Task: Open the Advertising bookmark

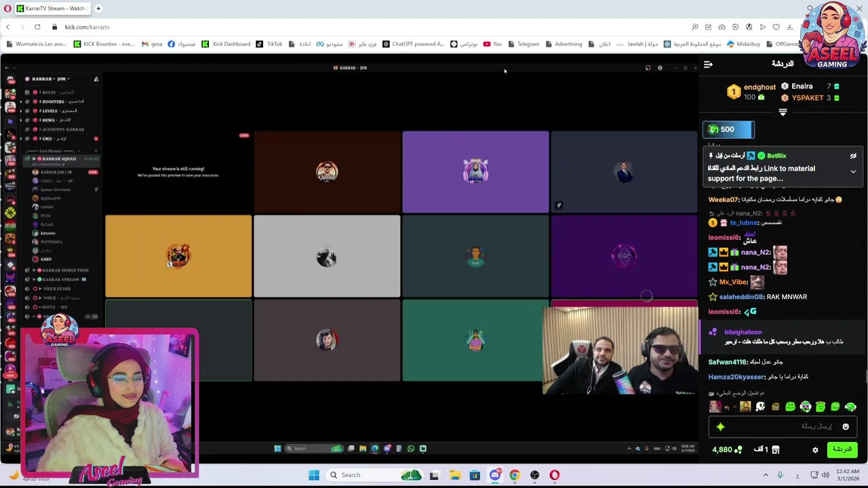Action: [563, 44]
